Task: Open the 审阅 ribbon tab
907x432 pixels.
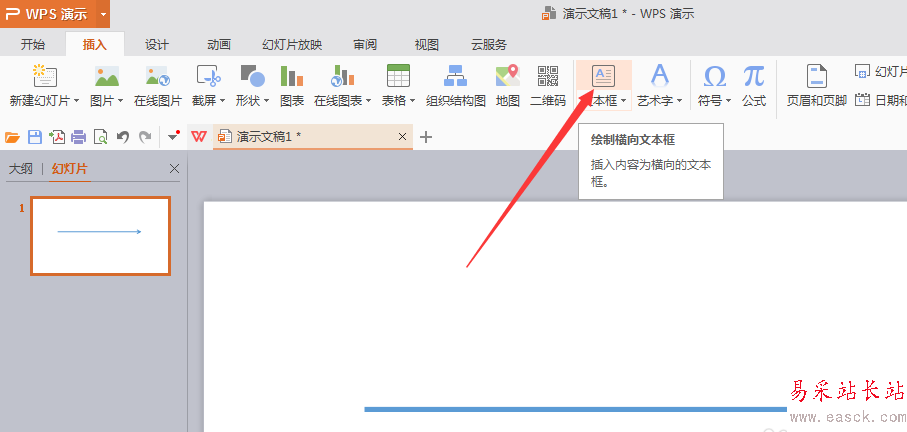Action: tap(365, 45)
